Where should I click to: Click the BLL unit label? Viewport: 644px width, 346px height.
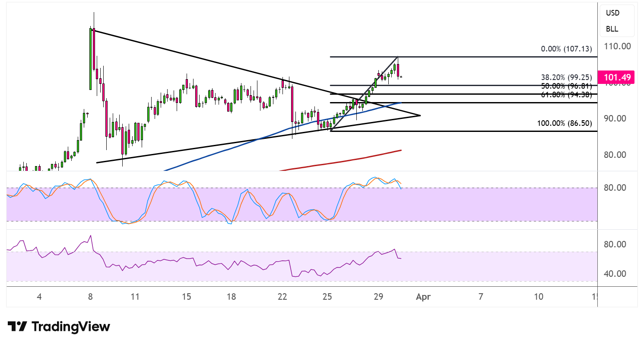coord(612,29)
